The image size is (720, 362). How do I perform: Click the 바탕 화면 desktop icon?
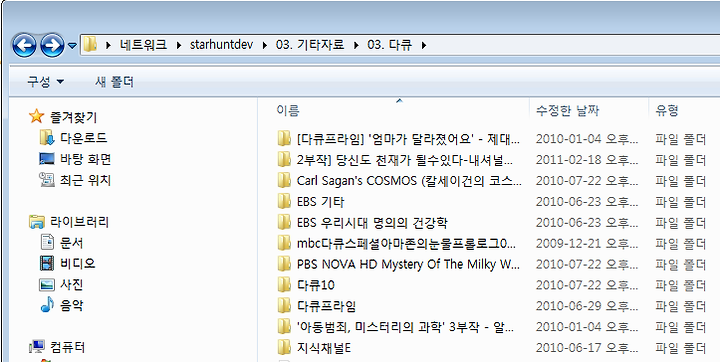47,159
